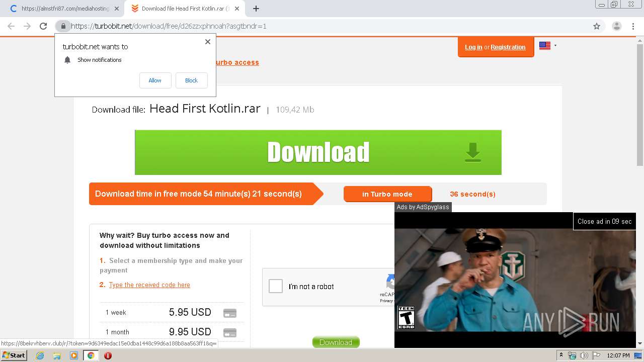Image resolution: width=644 pixels, height=362 pixels.
Task: Open the Registration link
Action: pyautogui.click(x=508, y=47)
